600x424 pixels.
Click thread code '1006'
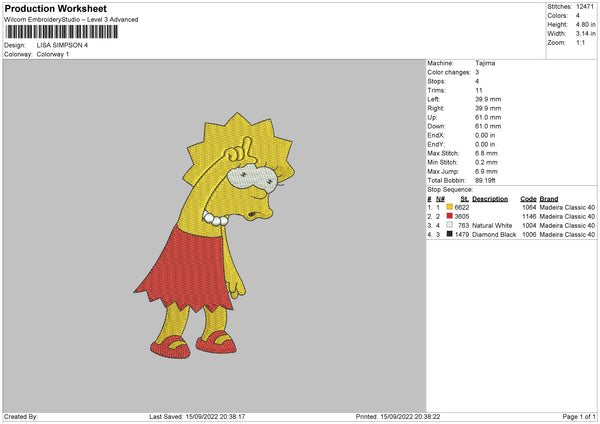[x=529, y=235]
